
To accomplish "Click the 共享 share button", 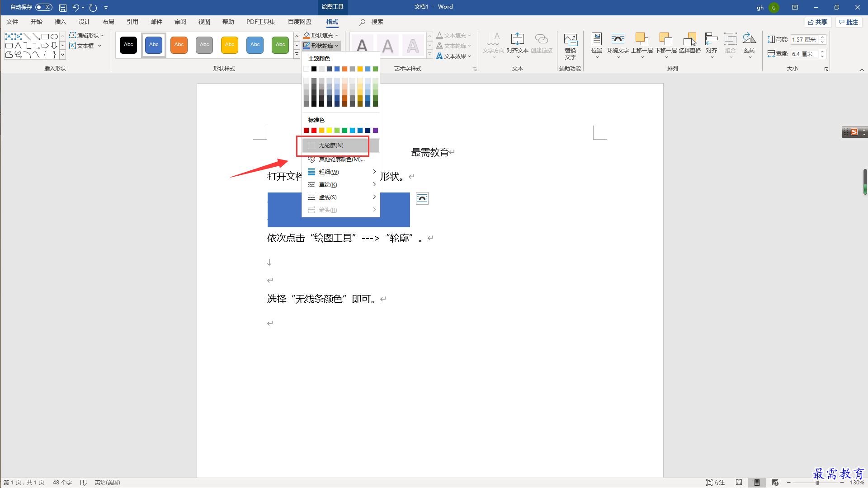I will coord(818,22).
